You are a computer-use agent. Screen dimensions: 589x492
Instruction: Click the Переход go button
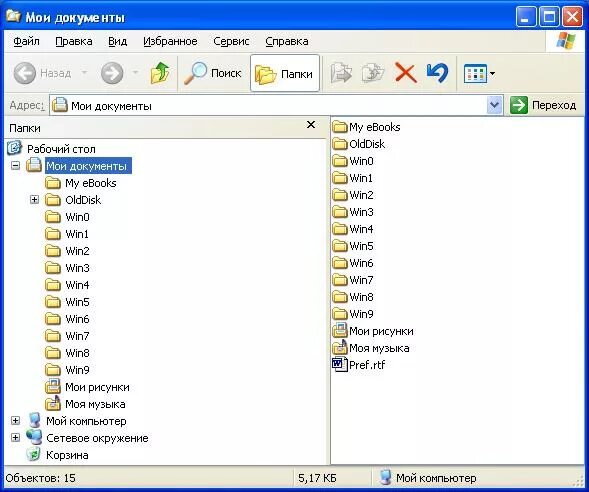coord(543,105)
